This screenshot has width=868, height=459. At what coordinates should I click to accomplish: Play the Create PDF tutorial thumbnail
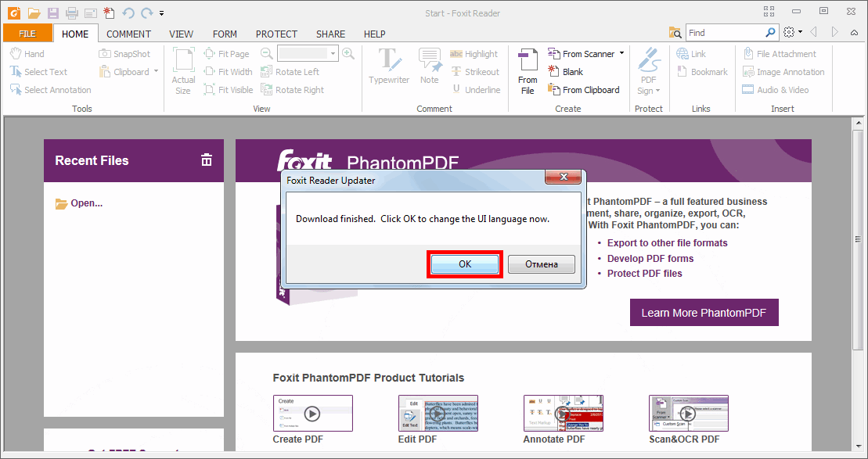[x=313, y=413]
